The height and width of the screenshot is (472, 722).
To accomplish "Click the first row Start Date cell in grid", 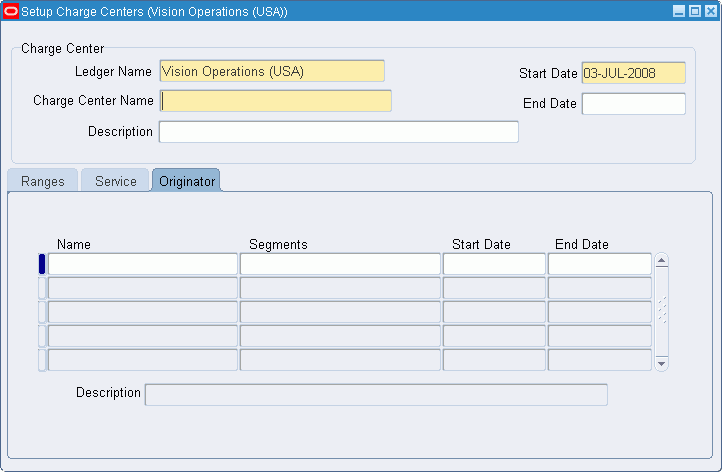I will click(x=494, y=264).
